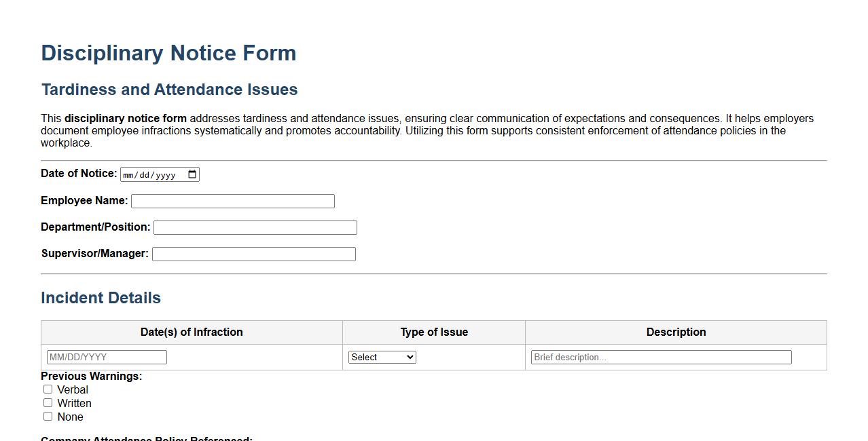Click the MM/DD/YYYY infraction date field

click(x=105, y=356)
